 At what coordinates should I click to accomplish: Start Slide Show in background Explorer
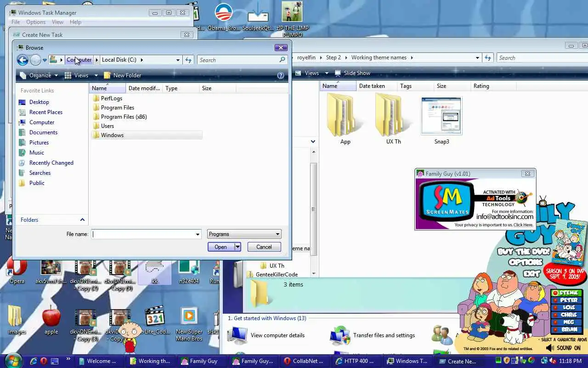pos(352,73)
